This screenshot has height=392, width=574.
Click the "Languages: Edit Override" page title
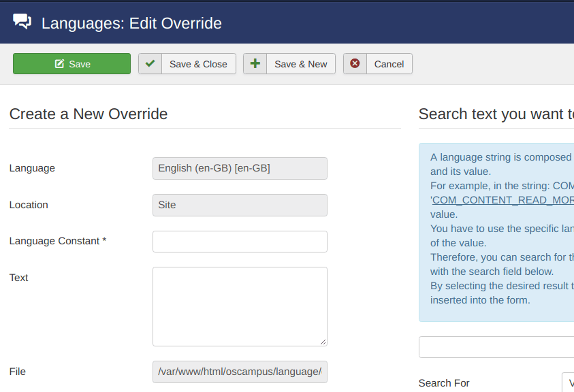click(131, 23)
